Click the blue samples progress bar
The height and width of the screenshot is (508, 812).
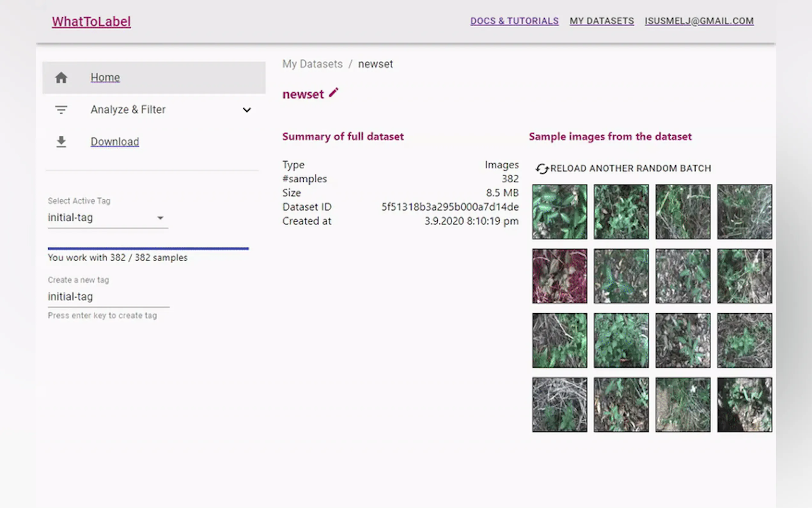point(148,248)
